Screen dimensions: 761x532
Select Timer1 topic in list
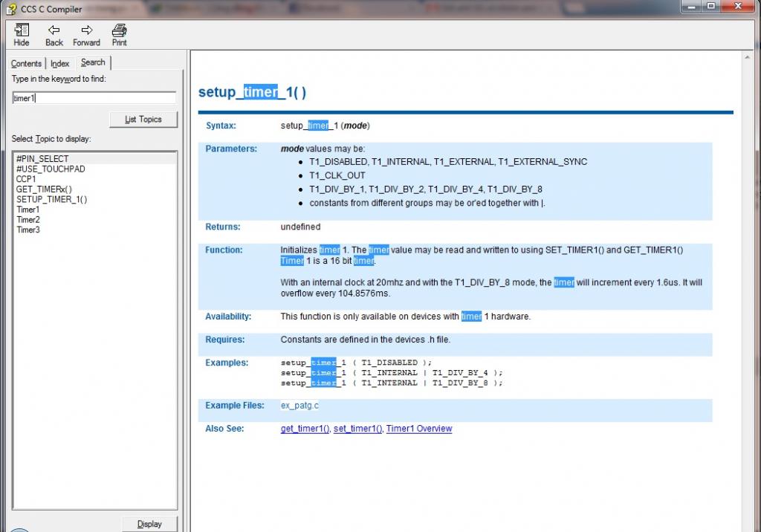click(x=27, y=210)
